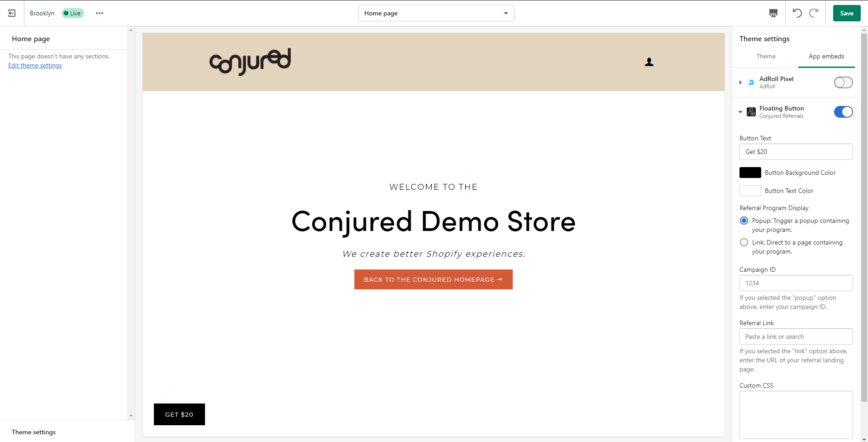This screenshot has height=442, width=868.
Task: Enable the AdRoll Pixel toggle
Action: point(843,82)
